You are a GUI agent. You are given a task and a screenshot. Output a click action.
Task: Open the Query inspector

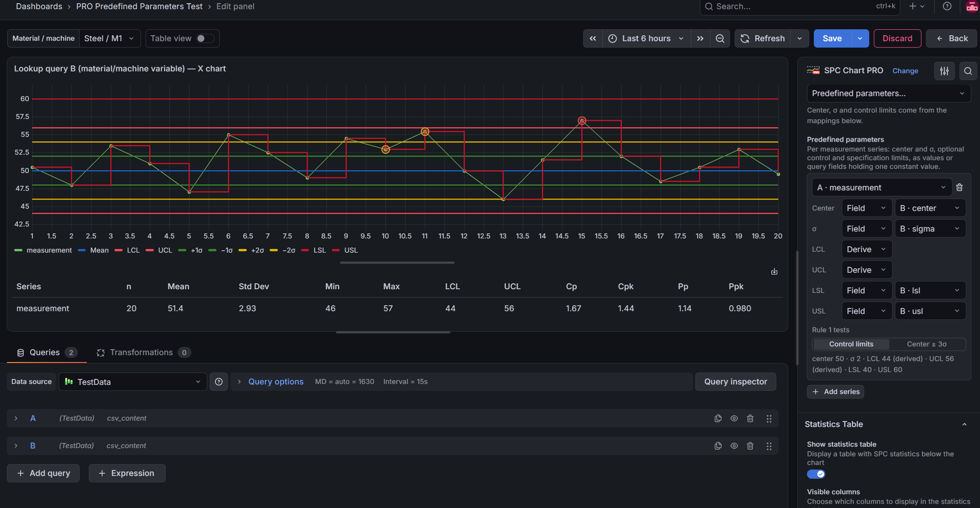pyautogui.click(x=736, y=382)
